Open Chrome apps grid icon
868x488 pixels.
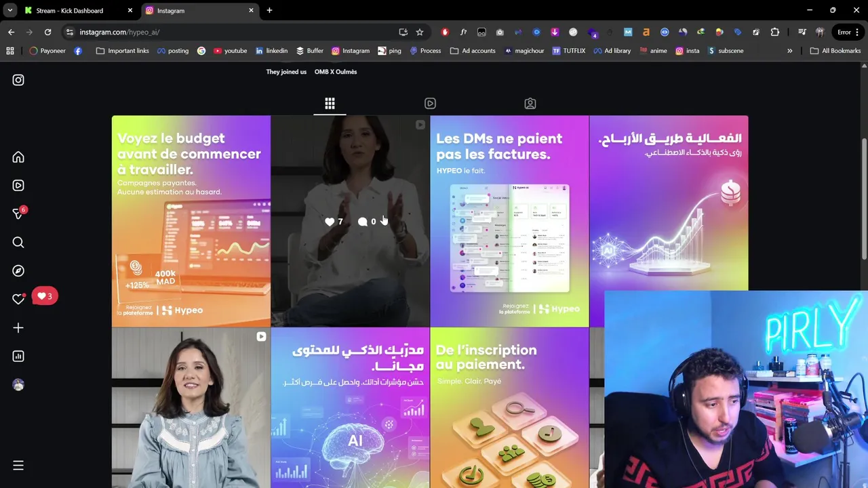pos(10,51)
